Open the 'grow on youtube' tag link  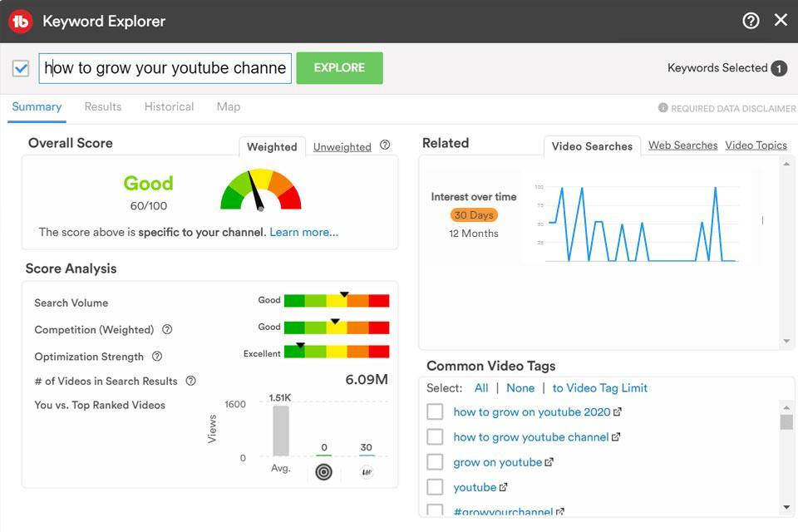(x=498, y=462)
